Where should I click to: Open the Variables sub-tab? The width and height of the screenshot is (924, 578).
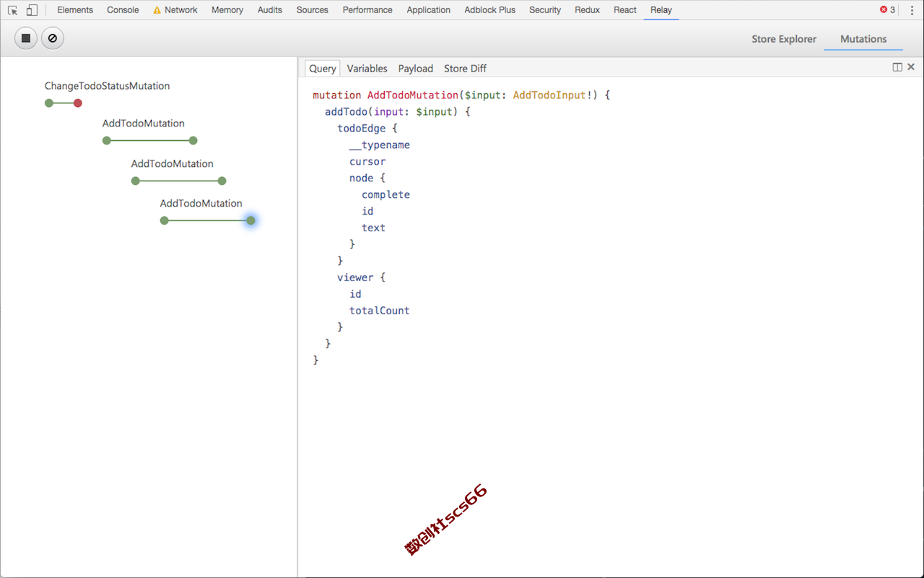tap(367, 68)
